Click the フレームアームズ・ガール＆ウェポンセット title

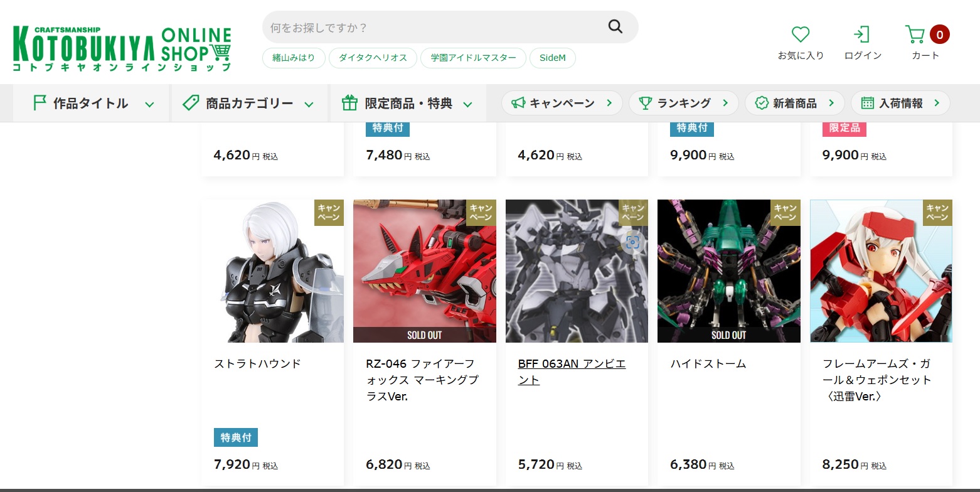coord(876,380)
